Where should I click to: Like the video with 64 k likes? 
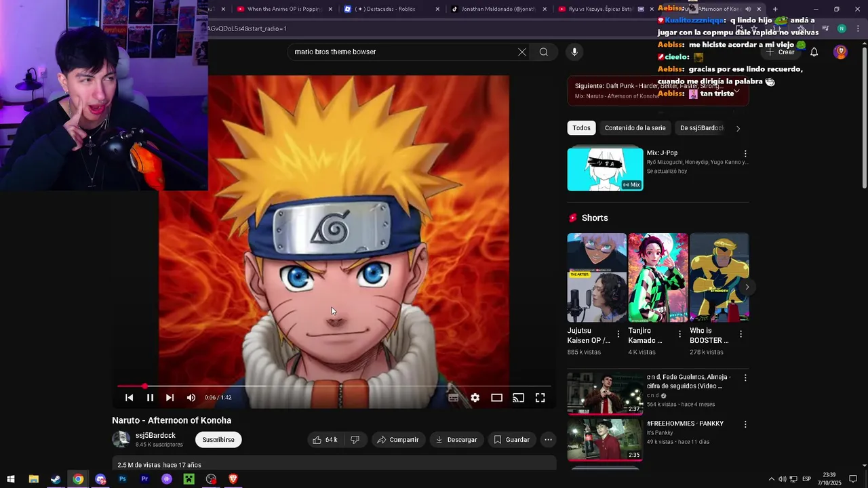tap(325, 440)
